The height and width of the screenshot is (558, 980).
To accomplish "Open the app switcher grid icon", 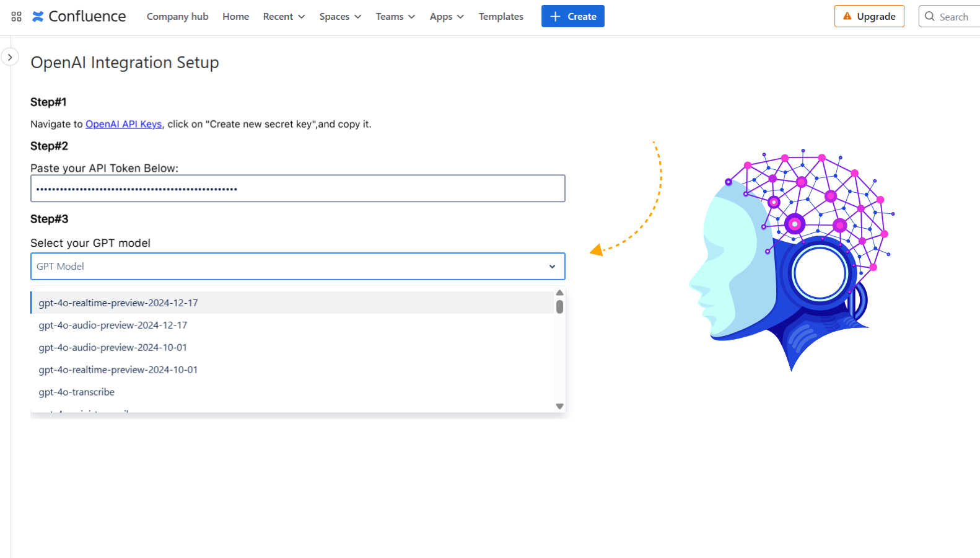I will pos(17,17).
